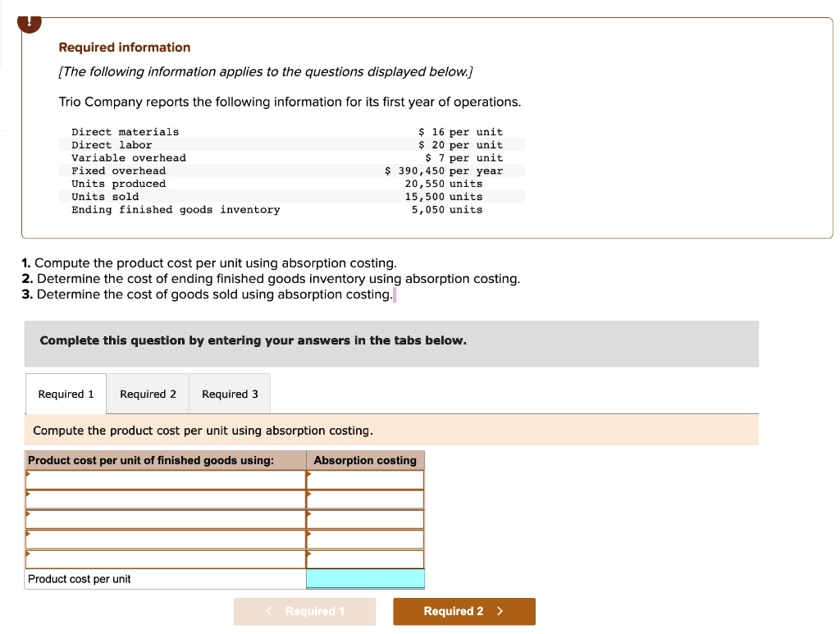Image resolution: width=840 pixels, height=634 pixels.
Task: Expand the dropdown in the third label cell
Action: click(x=164, y=519)
